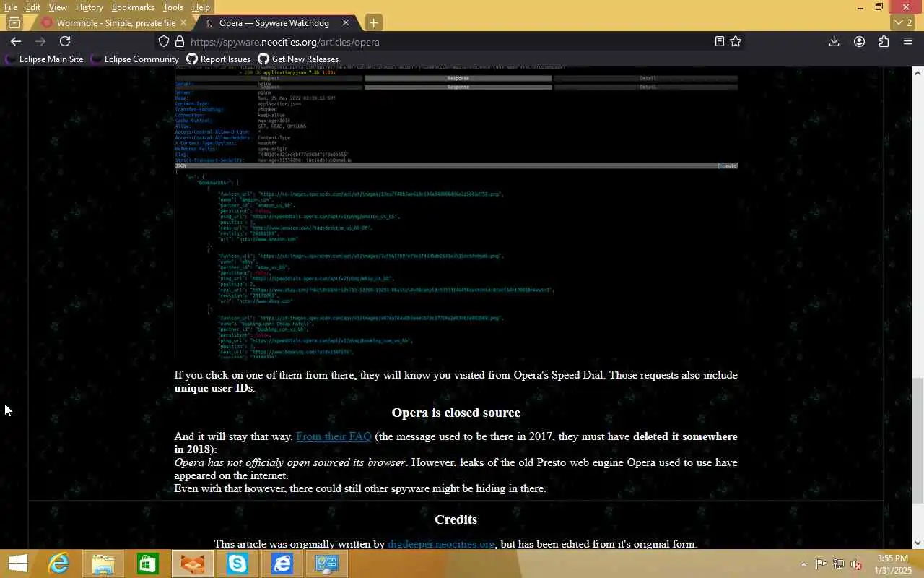Click the network request screenshot image
This screenshot has width=924, height=578.
pos(456,213)
